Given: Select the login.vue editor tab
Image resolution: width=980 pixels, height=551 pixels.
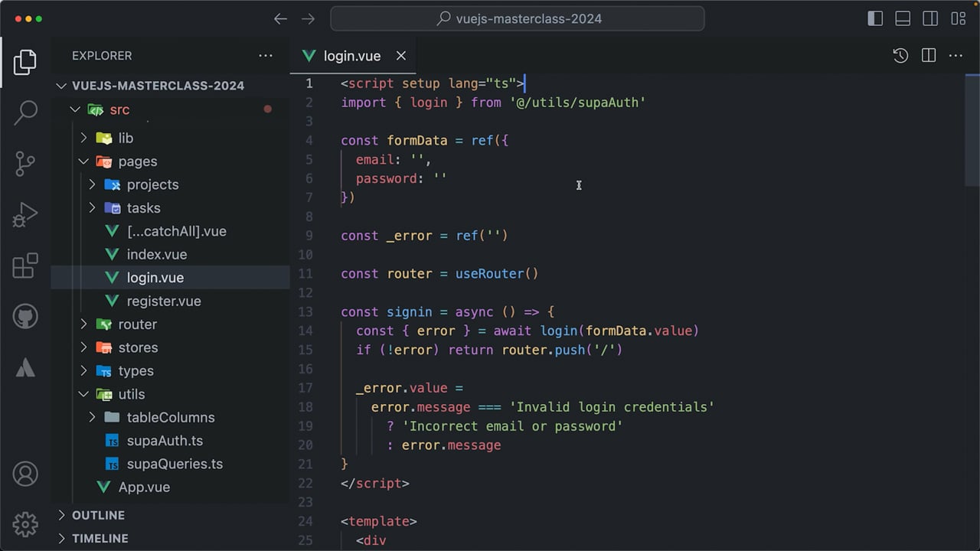Looking at the screenshot, I should point(353,56).
